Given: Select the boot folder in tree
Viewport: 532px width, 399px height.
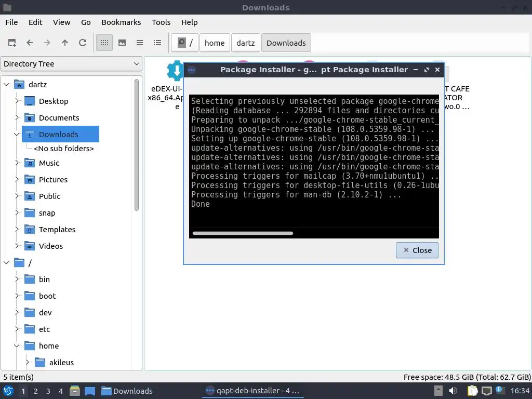Looking at the screenshot, I should (x=40, y=296).
